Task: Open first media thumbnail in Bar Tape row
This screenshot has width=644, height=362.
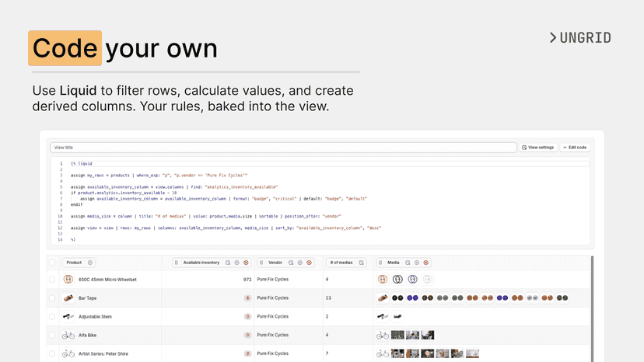Action: [383, 298]
